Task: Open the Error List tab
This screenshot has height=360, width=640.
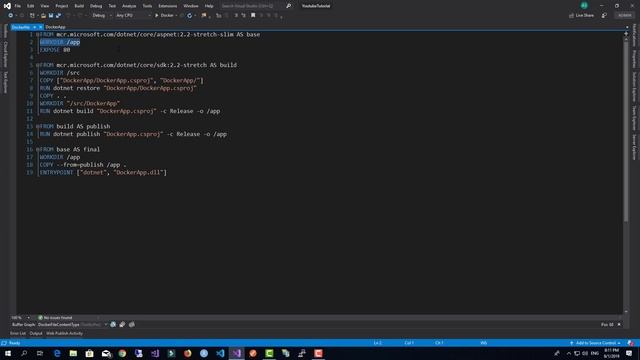Action: coord(18,333)
